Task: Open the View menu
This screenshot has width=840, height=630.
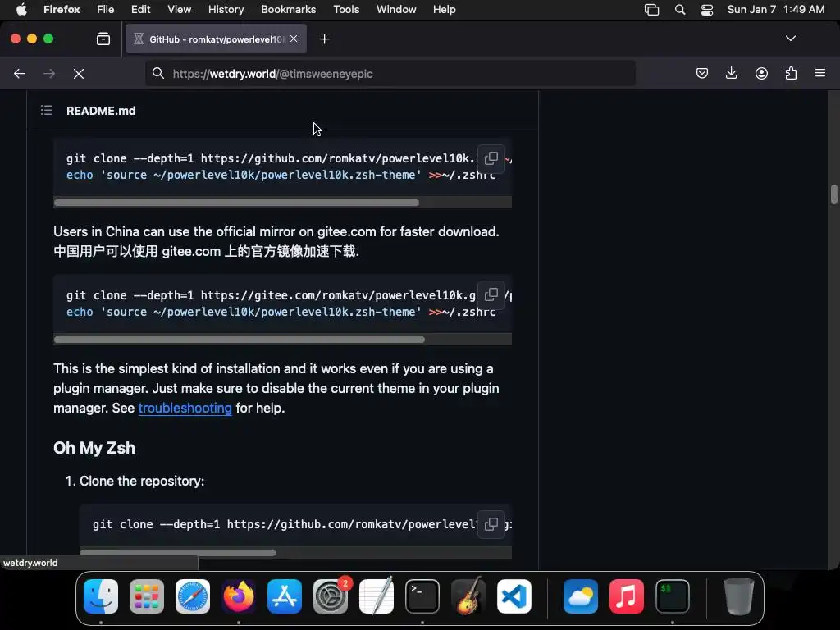Action: click(x=179, y=10)
